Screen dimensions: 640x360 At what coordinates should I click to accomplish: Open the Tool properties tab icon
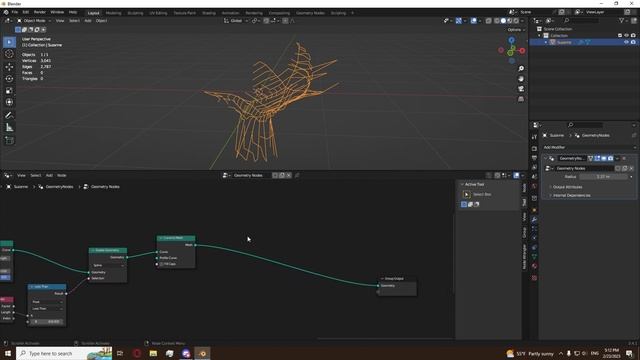(534, 137)
